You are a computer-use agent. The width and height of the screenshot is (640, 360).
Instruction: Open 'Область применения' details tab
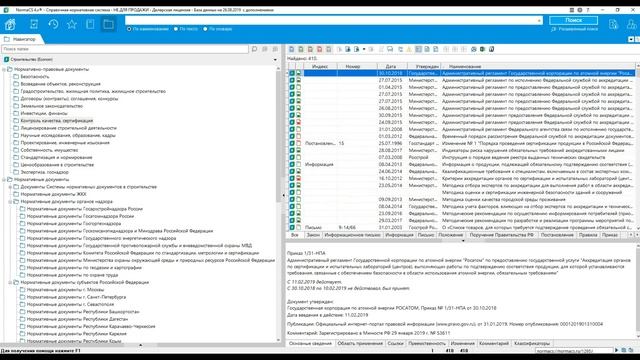point(360,343)
